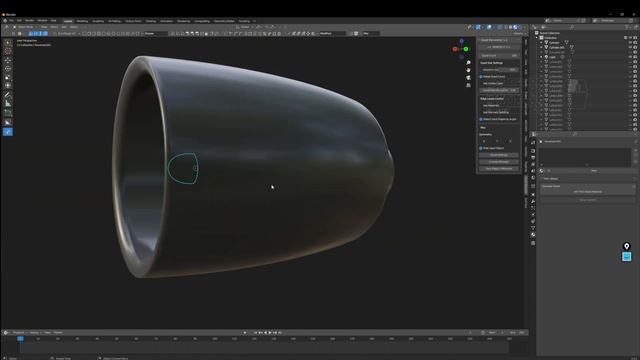Open the Physics properties tab
The height and width of the screenshot is (360, 640).
533,215
